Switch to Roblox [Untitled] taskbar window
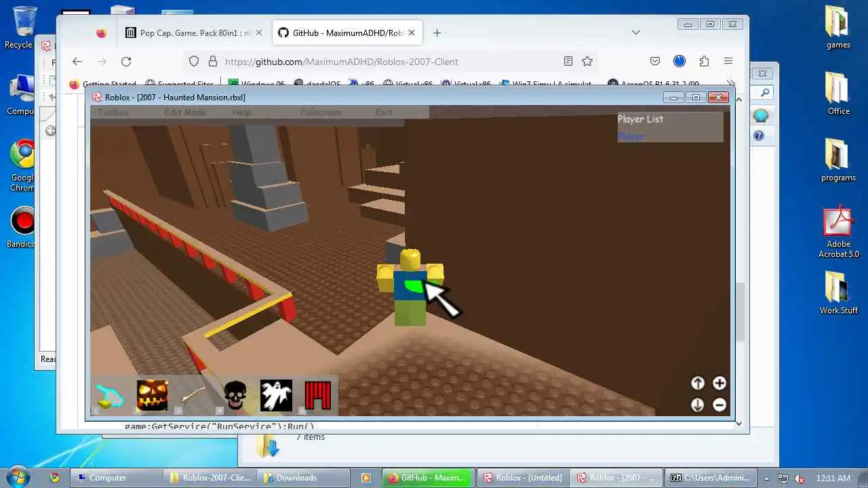 point(522,477)
